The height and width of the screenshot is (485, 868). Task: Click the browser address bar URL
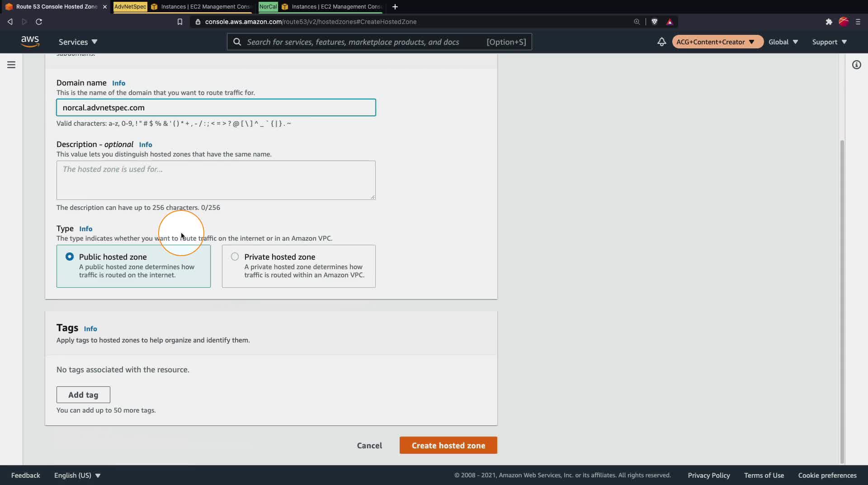click(311, 22)
